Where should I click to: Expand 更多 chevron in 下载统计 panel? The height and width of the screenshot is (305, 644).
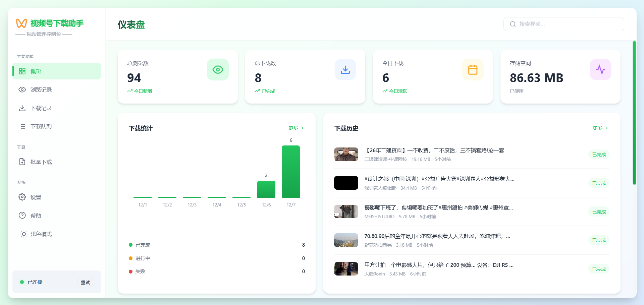[x=302, y=128]
